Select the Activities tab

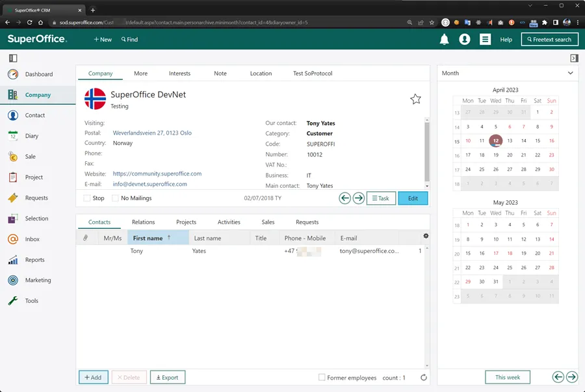coord(229,222)
